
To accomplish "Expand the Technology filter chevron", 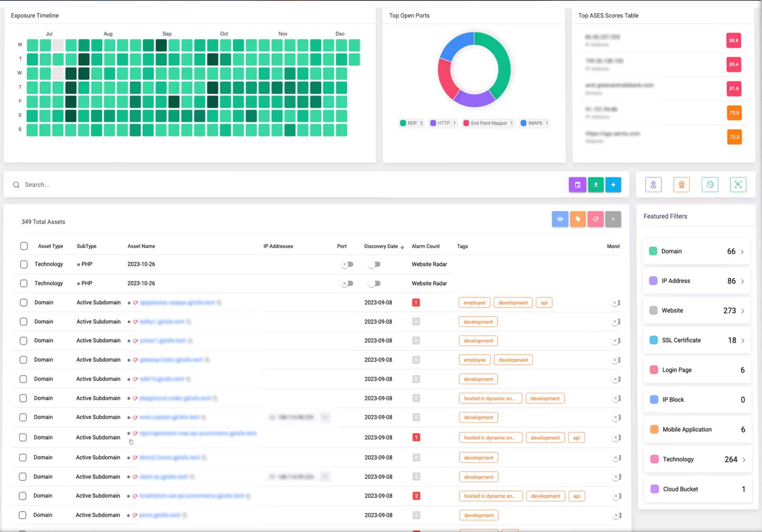I will [x=744, y=460].
